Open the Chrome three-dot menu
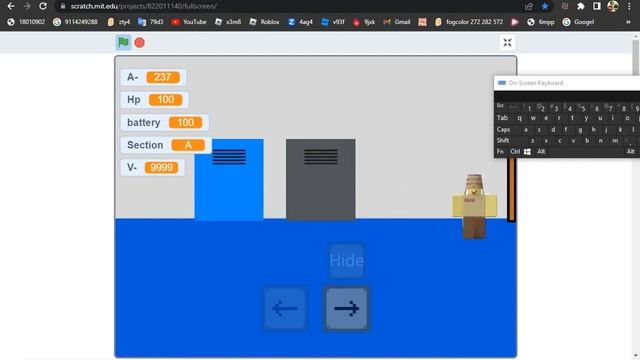The height and width of the screenshot is (360, 640). [629, 6]
